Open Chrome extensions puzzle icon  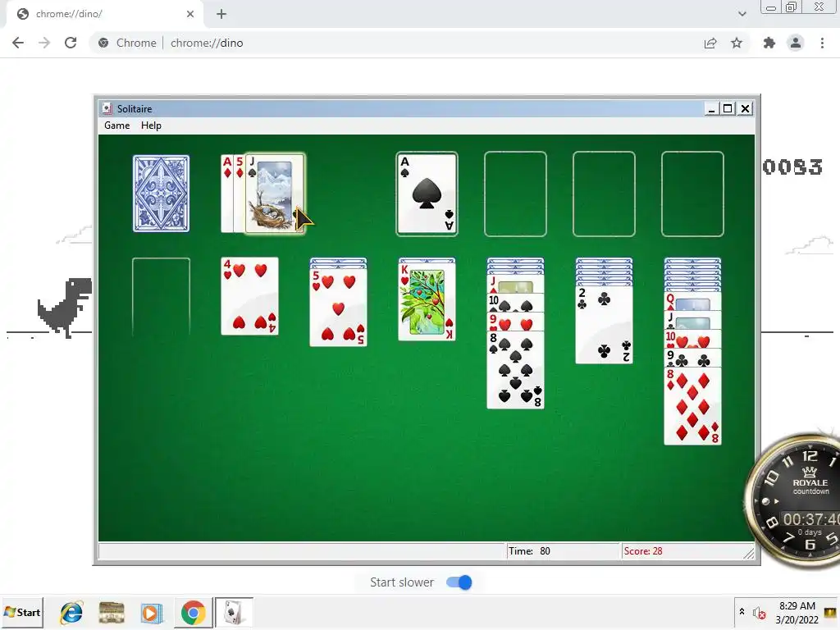click(x=769, y=43)
